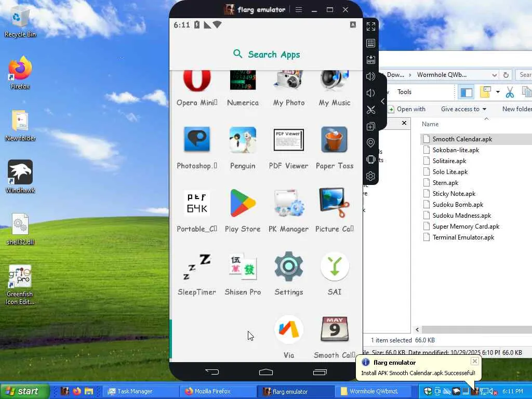The width and height of the screenshot is (532, 399).
Task: Switch to Task Manager in taskbar
Action: coord(140,391)
